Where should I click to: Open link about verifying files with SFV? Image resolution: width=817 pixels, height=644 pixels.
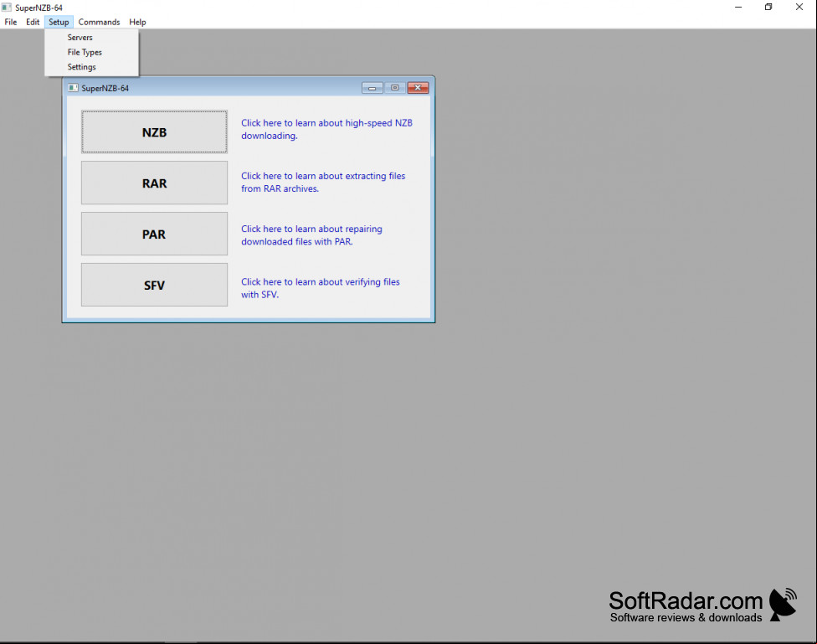pos(321,288)
